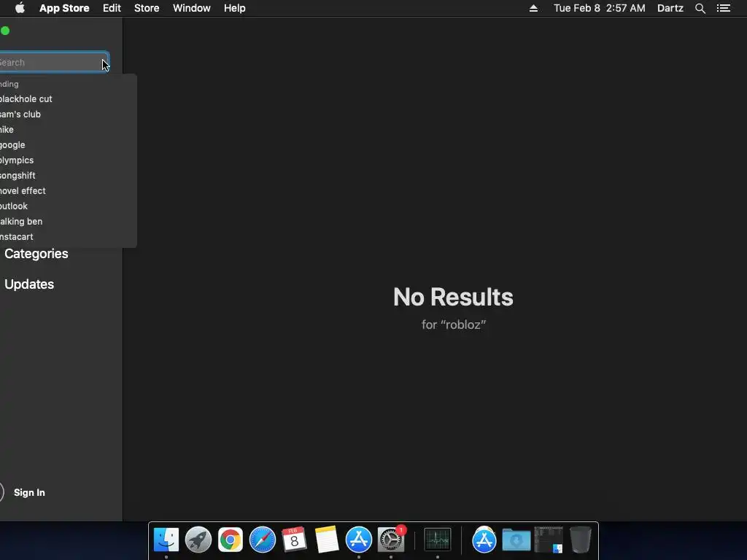Open Spotlight search in menu bar

tap(700, 8)
